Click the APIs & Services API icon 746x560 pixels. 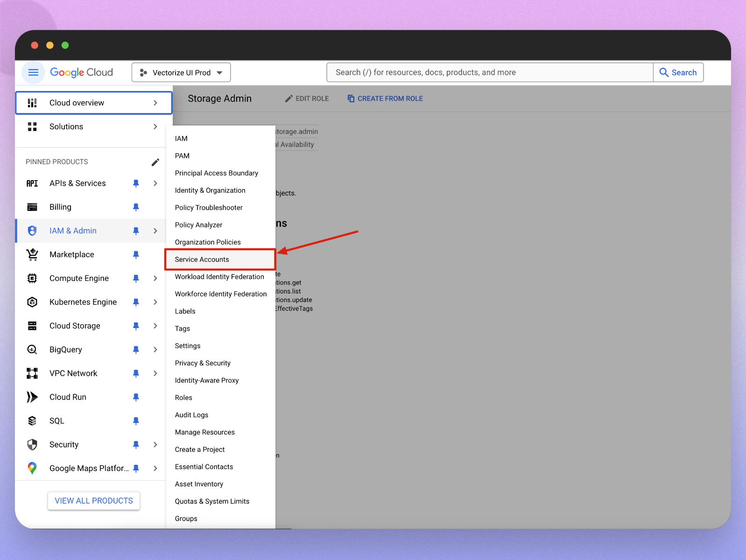point(32,183)
